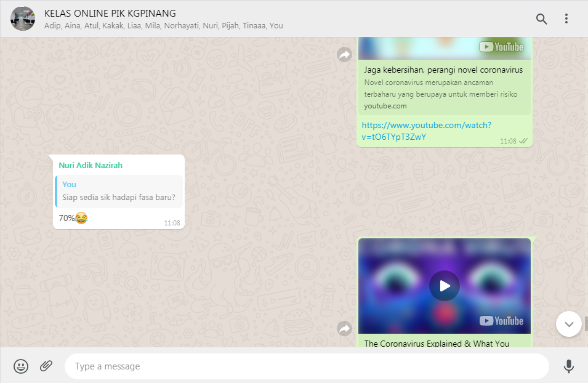Jump to quoted 'Siap sedia sik hadapi' message

pyautogui.click(x=119, y=191)
